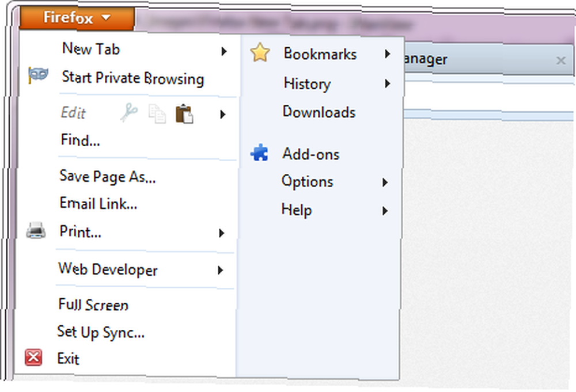Click the Edit label in menu
This screenshot has height=392, width=576.
coord(73,113)
